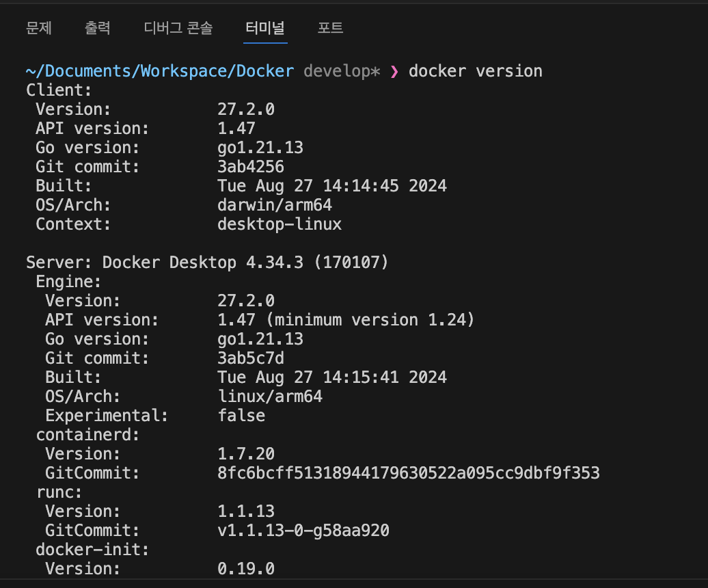Click Context value desktop-linux
Screen dimensions: 708x588
tap(280, 224)
